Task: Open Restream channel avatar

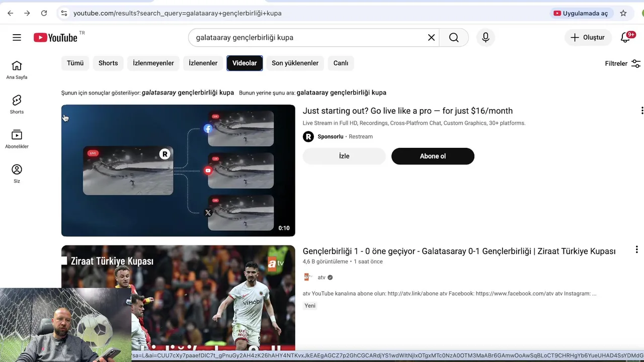Action: 308,136
